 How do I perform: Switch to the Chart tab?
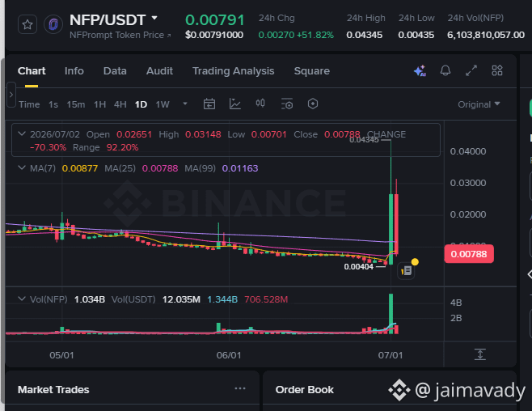32,71
